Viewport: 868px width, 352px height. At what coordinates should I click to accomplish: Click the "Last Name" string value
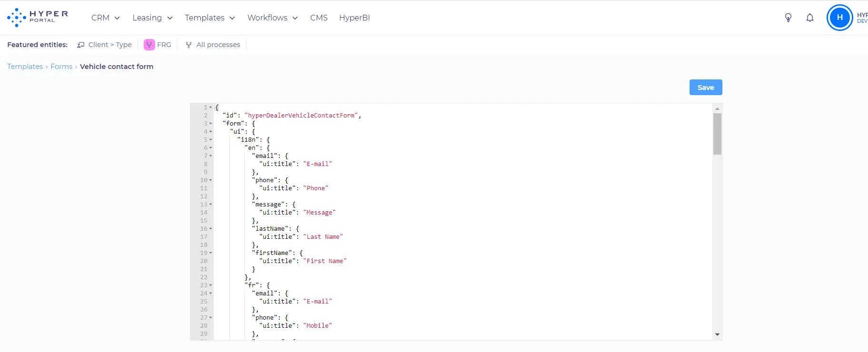coord(323,237)
